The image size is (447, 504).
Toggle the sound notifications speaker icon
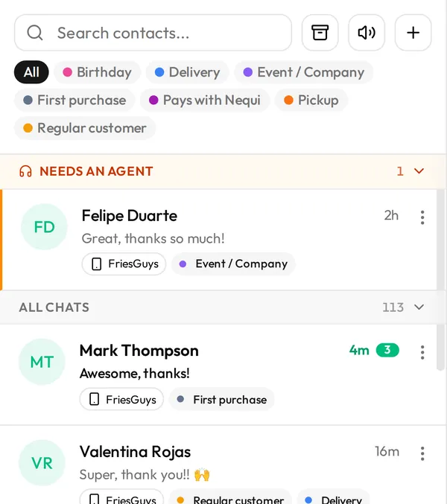coord(367,33)
